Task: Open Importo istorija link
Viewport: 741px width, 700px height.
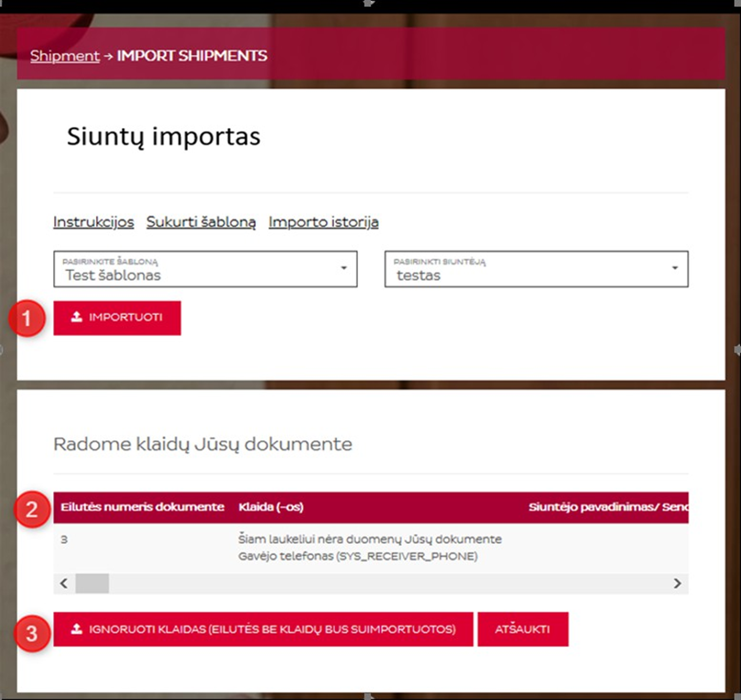Action: 323,222
